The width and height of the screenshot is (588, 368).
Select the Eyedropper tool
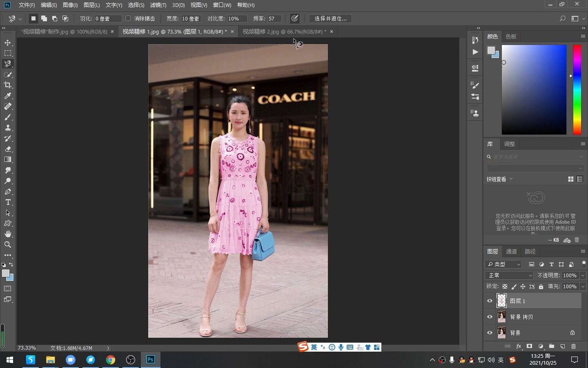8,96
